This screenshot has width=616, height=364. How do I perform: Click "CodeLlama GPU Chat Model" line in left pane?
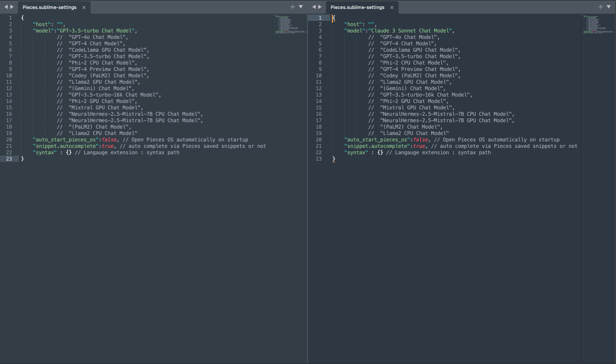(x=103, y=50)
